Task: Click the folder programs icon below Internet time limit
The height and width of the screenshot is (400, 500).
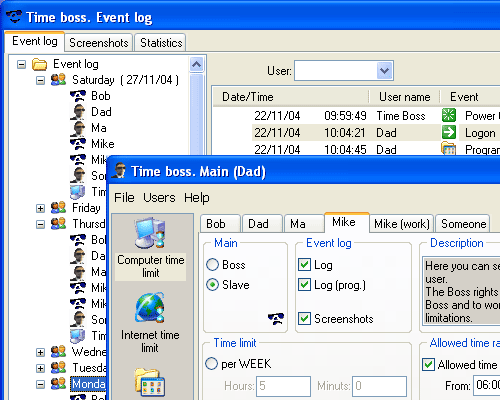Action: pyautogui.click(x=150, y=382)
